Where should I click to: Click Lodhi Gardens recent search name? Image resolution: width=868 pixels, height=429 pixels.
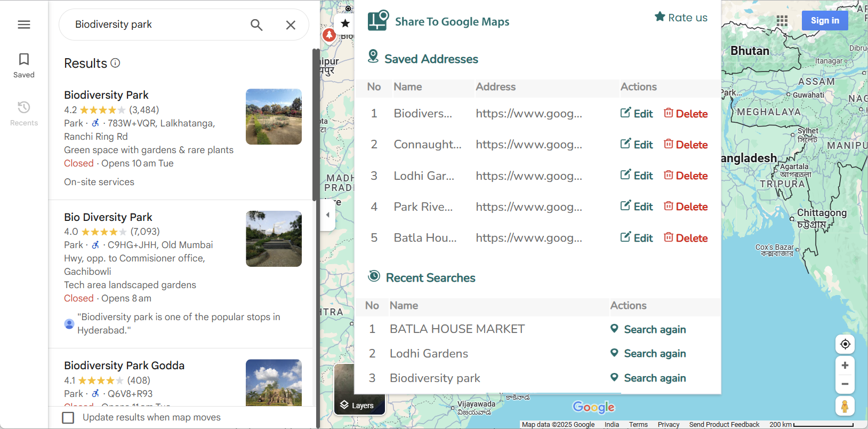[x=429, y=353]
